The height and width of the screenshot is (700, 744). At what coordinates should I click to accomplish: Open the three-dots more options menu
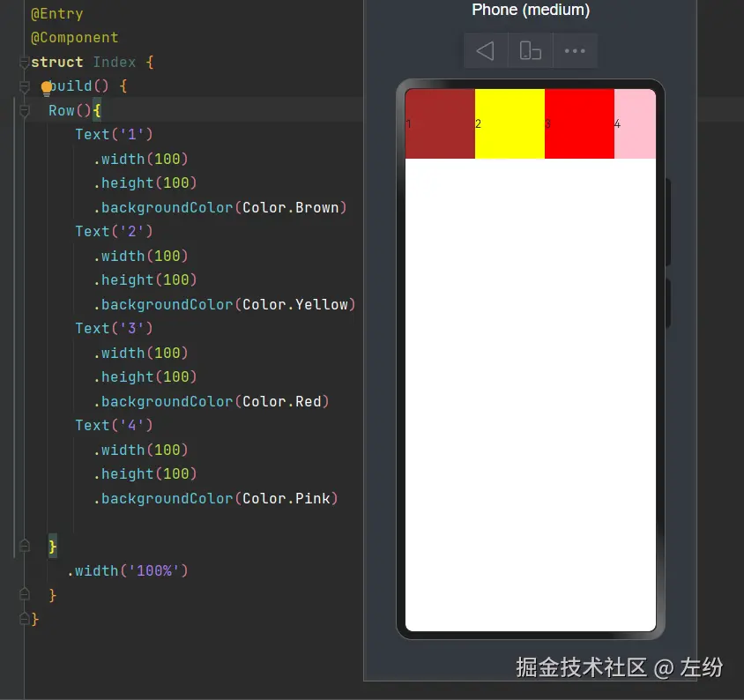click(575, 51)
